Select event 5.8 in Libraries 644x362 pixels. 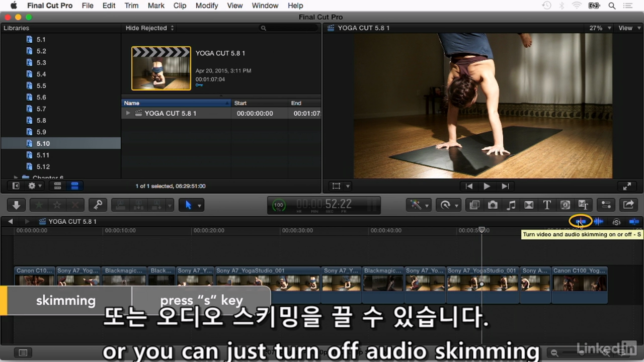[60, 120]
